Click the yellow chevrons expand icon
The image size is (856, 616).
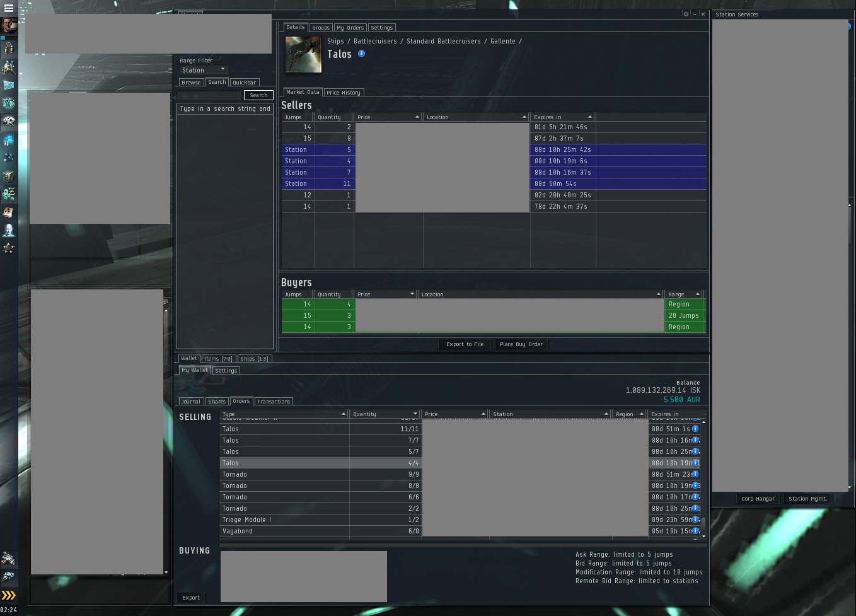click(x=8, y=595)
